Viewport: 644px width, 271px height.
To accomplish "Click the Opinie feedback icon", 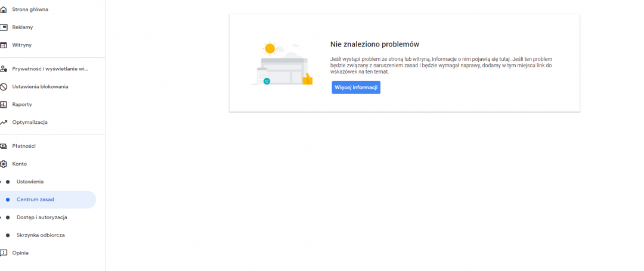I will tap(3, 253).
